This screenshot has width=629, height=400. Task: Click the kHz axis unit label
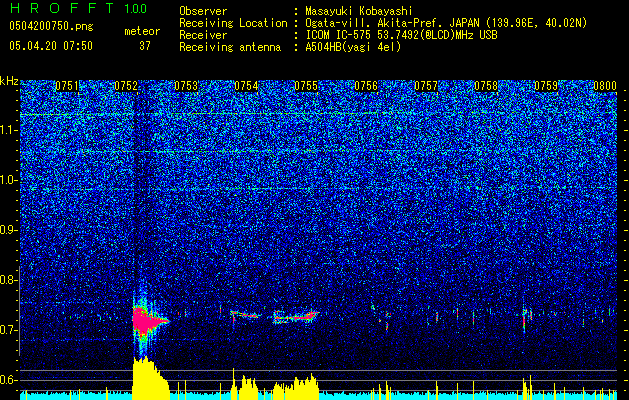coord(9,81)
